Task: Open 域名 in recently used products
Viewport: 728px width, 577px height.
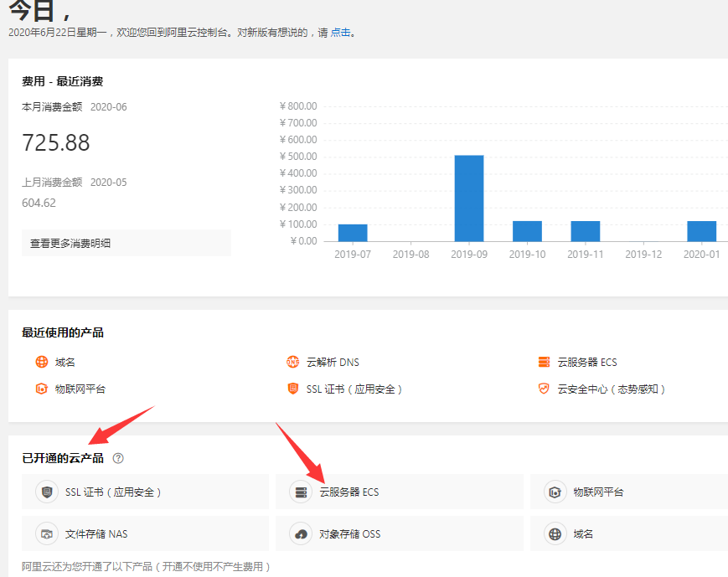Action: tap(65, 362)
